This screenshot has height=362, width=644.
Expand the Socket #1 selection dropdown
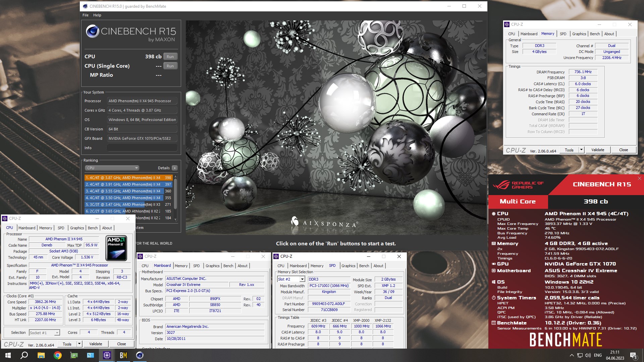click(x=57, y=333)
